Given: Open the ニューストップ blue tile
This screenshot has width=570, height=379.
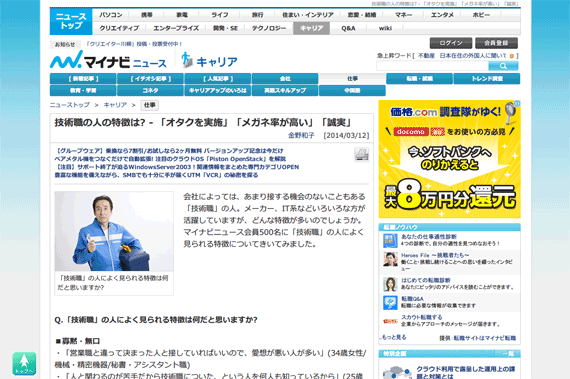Looking at the screenshot, I should tap(71, 21).
